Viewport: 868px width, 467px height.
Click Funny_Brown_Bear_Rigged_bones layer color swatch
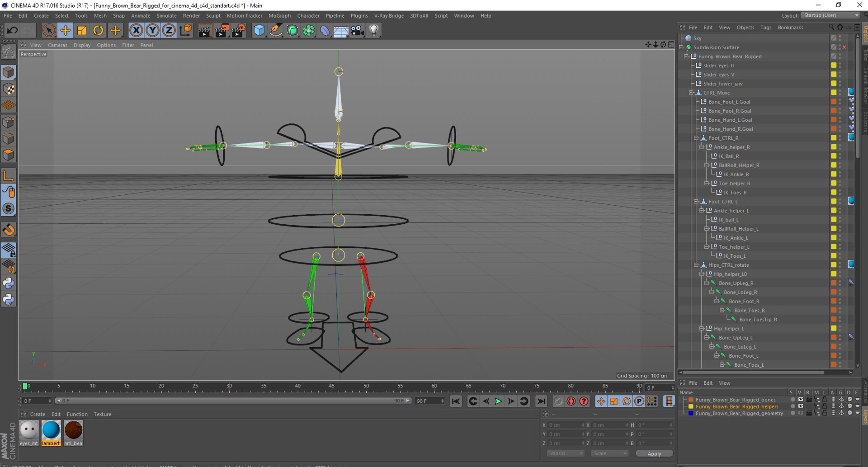[691, 400]
